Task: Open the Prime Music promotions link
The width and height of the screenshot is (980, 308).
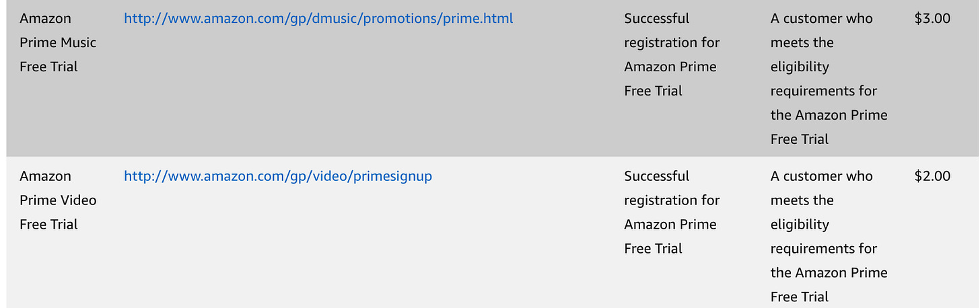Action: point(318,19)
